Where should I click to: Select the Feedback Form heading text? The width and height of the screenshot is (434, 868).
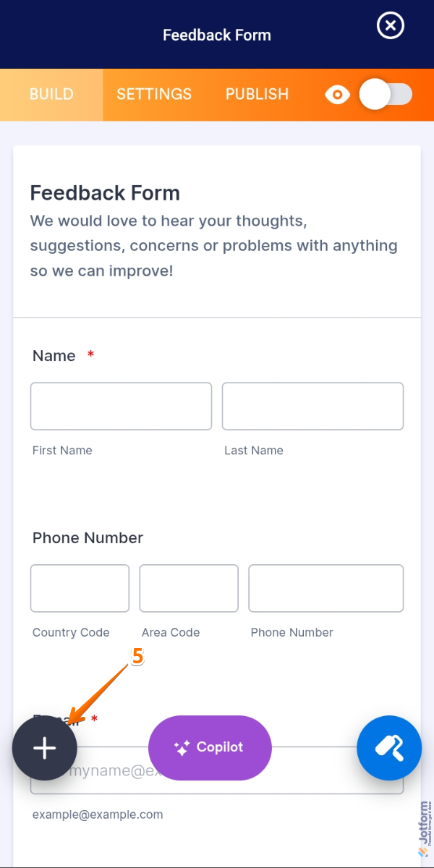tap(104, 193)
